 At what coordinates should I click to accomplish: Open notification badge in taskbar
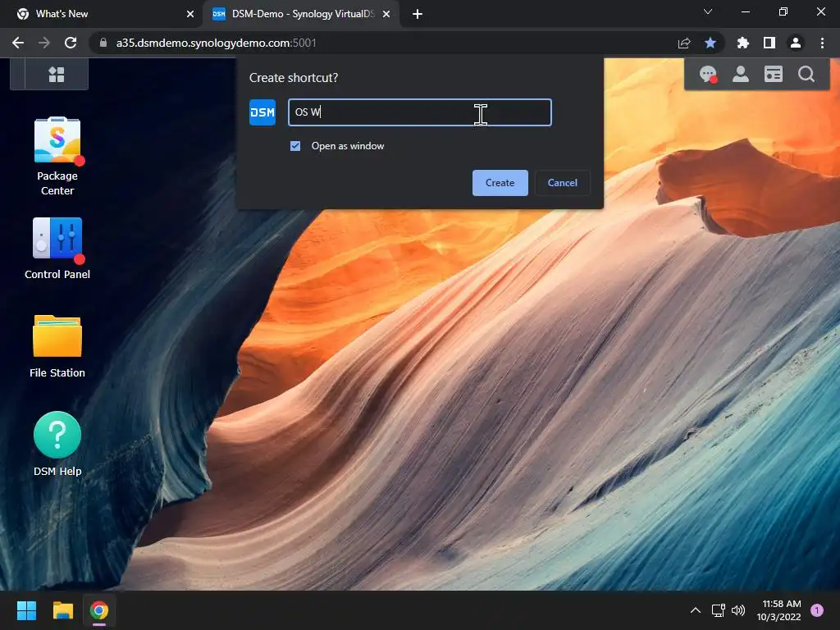coord(817,610)
